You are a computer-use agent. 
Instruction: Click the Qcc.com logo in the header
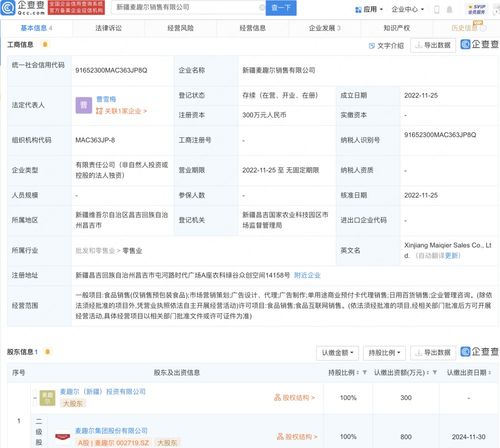coord(23,7)
